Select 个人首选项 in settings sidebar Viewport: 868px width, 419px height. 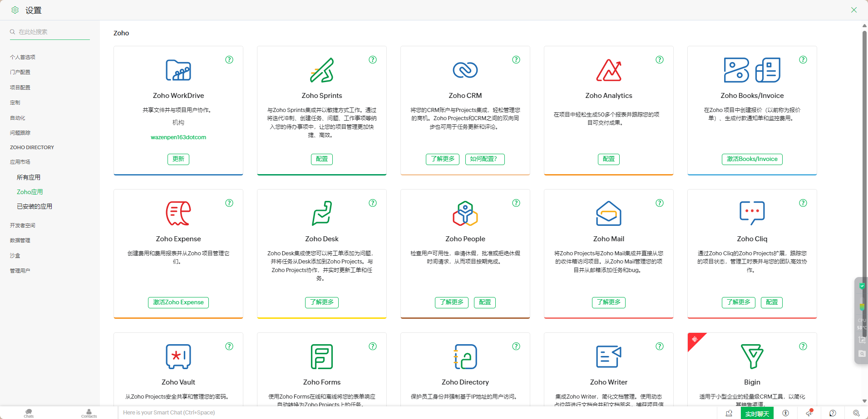pyautogui.click(x=23, y=57)
